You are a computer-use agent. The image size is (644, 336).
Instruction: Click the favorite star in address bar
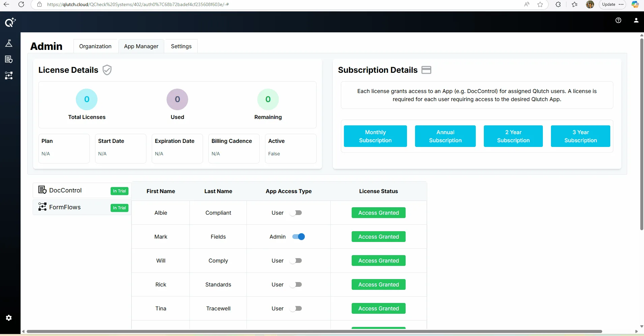pyautogui.click(x=540, y=4)
